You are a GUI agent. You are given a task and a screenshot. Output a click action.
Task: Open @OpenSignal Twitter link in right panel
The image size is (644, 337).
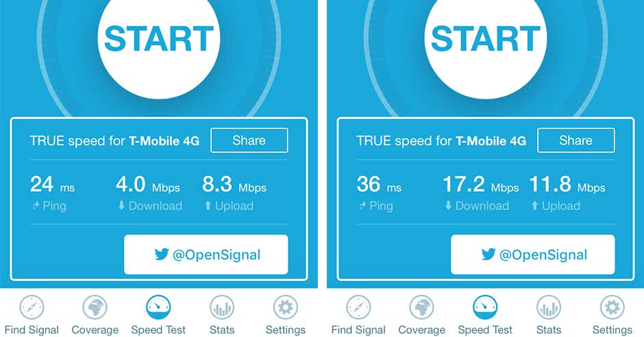pos(533,255)
